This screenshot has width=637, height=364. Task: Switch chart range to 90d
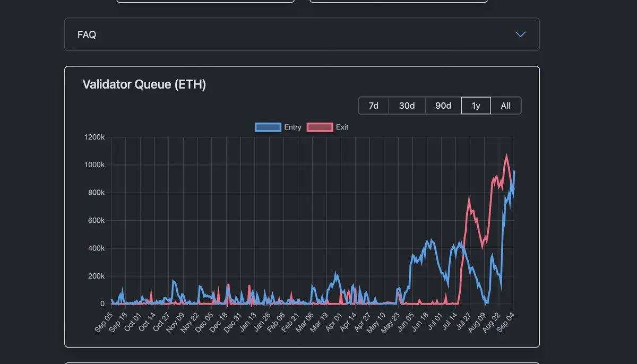click(x=443, y=106)
